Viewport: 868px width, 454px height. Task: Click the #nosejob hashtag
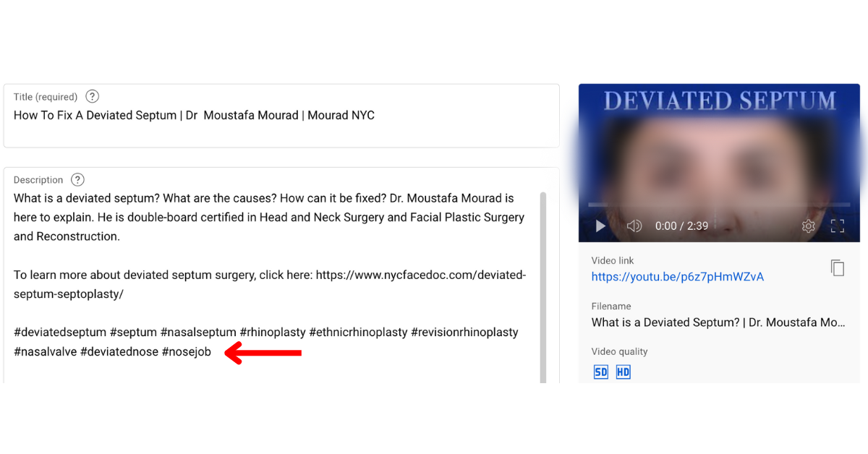tap(187, 352)
